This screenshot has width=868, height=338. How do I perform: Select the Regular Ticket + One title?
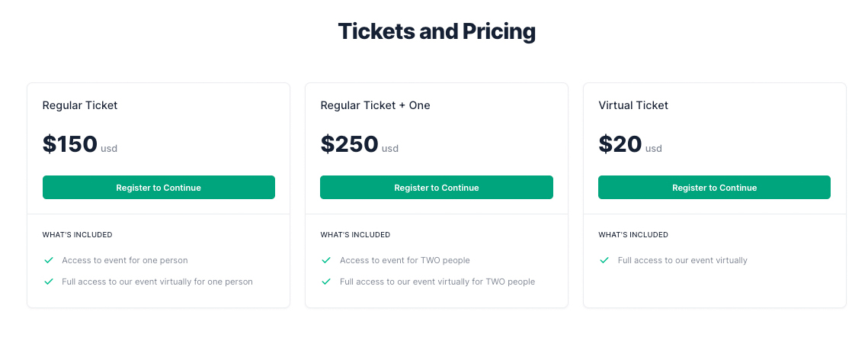pos(376,105)
